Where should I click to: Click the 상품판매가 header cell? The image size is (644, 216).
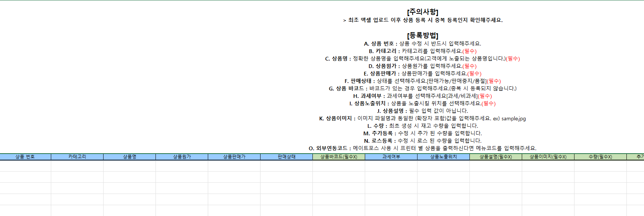click(x=234, y=157)
